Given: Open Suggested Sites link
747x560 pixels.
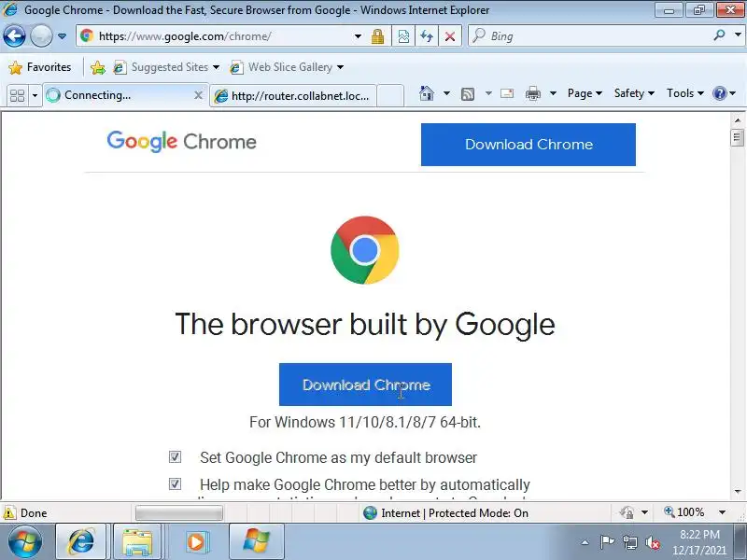Looking at the screenshot, I should (x=166, y=67).
